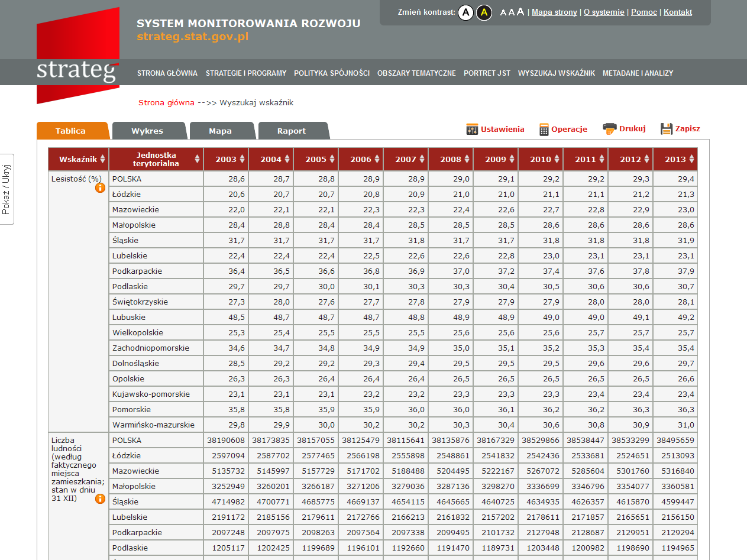Open info icon for Lesistość (%)
The height and width of the screenshot is (560, 747).
point(100,188)
